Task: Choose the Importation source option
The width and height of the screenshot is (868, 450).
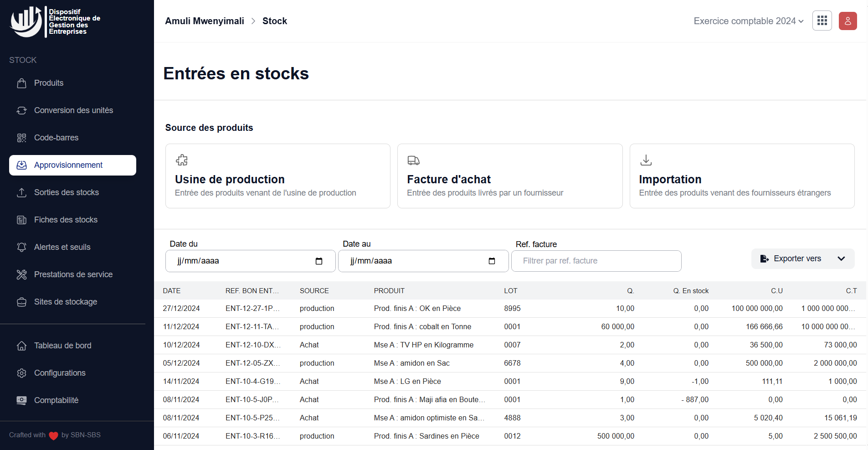Action: point(742,176)
